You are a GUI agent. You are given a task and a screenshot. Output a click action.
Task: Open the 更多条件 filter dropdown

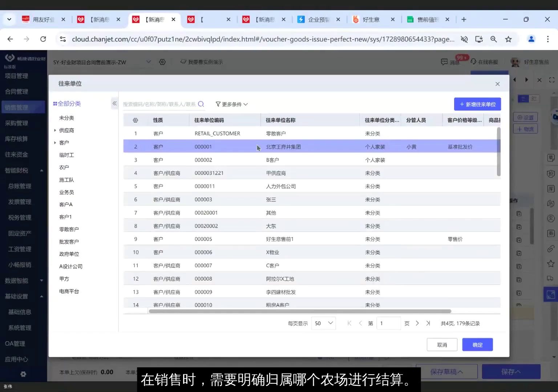click(231, 104)
